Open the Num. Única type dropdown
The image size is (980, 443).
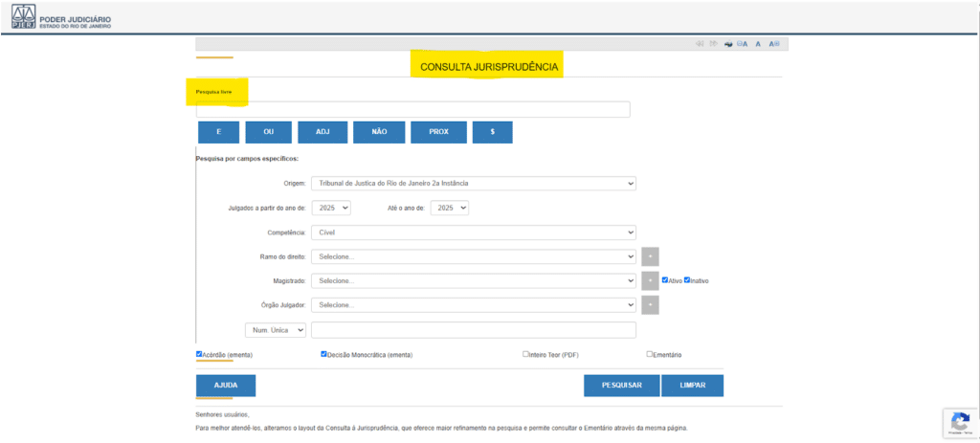click(x=276, y=330)
